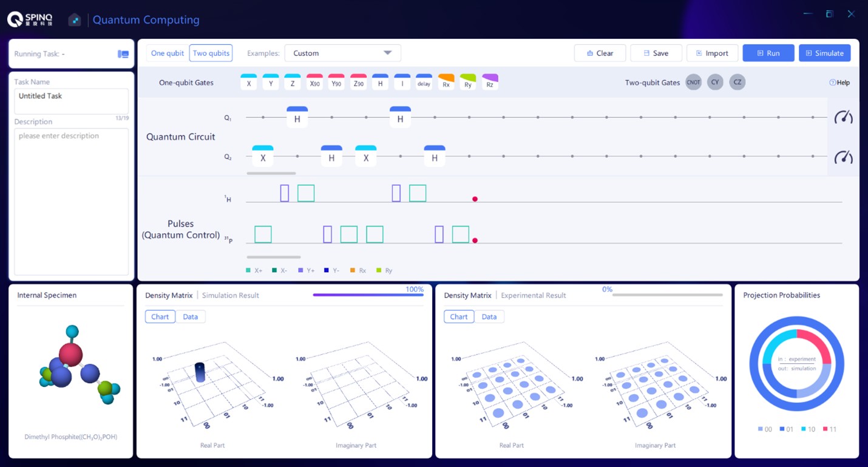Image resolution: width=868 pixels, height=467 pixels.
Task: Click the Projection Probabilities donut chart
Action: (796, 364)
